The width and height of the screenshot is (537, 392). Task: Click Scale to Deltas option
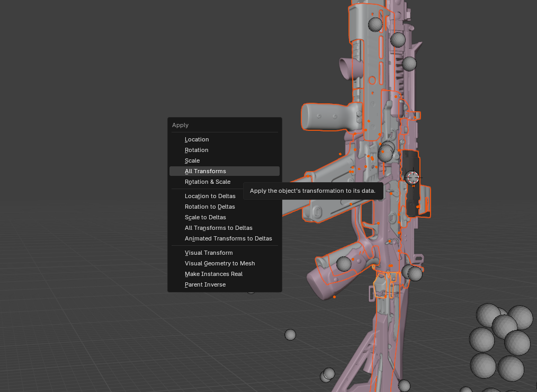205,217
